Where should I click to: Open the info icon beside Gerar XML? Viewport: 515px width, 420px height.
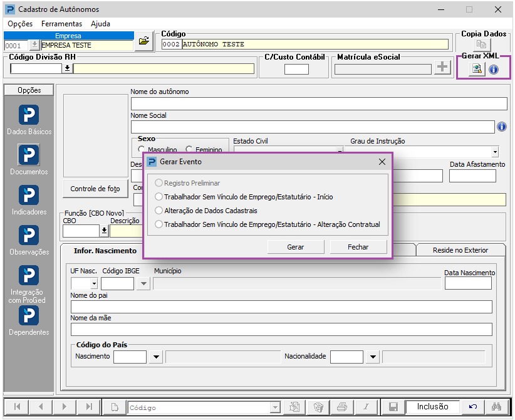[494, 70]
